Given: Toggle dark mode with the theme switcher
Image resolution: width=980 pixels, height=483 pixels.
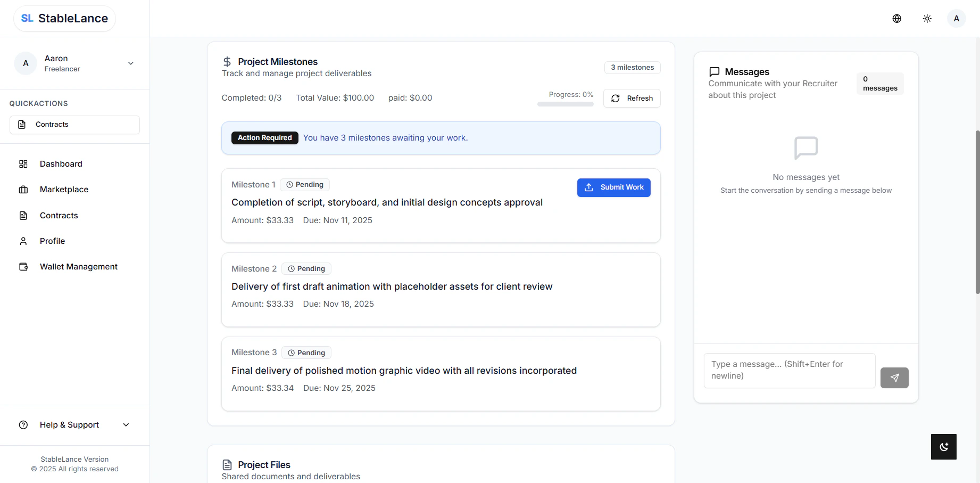Looking at the screenshot, I should tap(927, 18).
